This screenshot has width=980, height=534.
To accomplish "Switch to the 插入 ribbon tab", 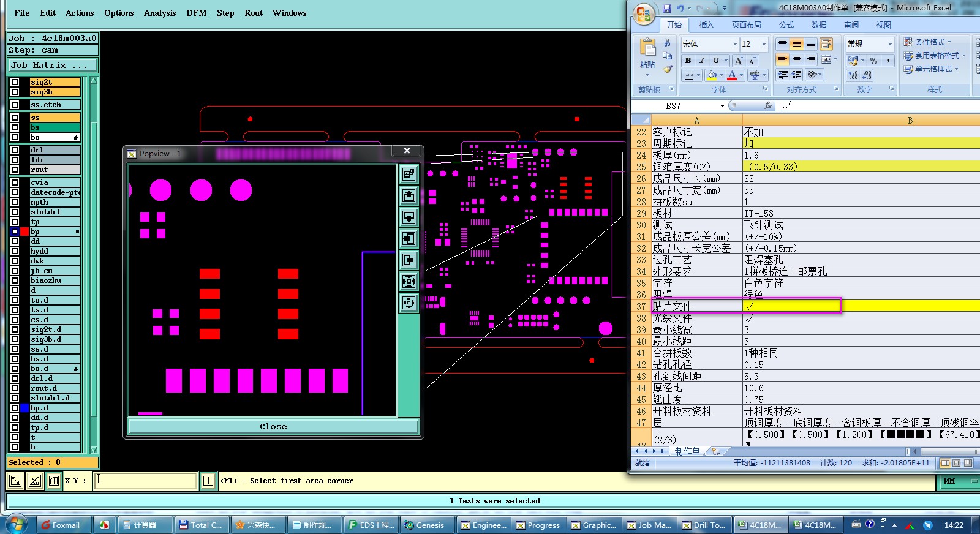I will pyautogui.click(x=707, y=25).
